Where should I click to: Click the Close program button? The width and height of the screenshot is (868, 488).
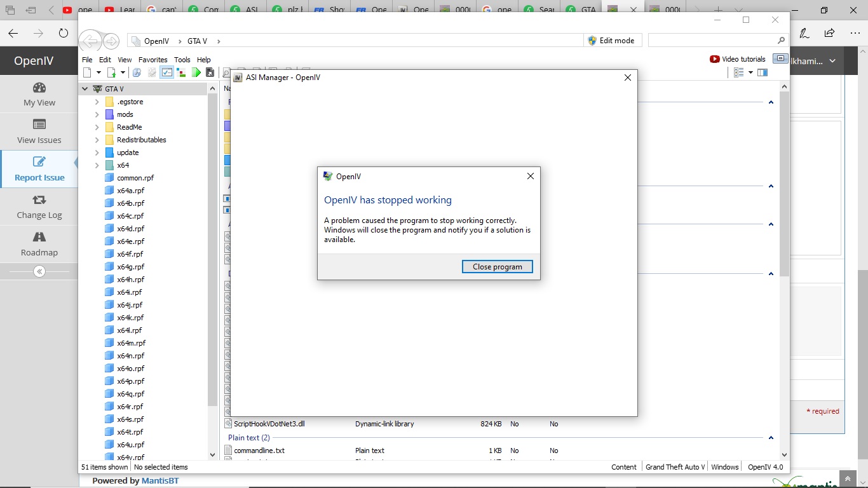click(497, 267)
